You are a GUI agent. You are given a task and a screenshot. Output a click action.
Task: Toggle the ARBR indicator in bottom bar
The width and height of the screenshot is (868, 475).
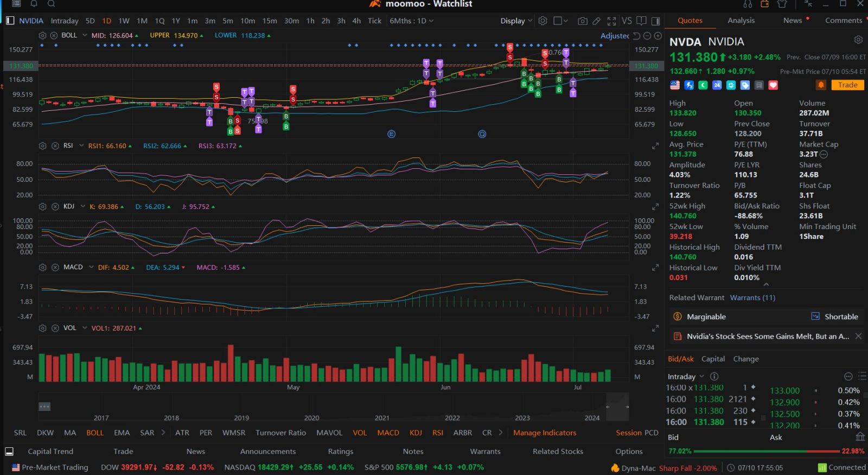click(463, 433)
